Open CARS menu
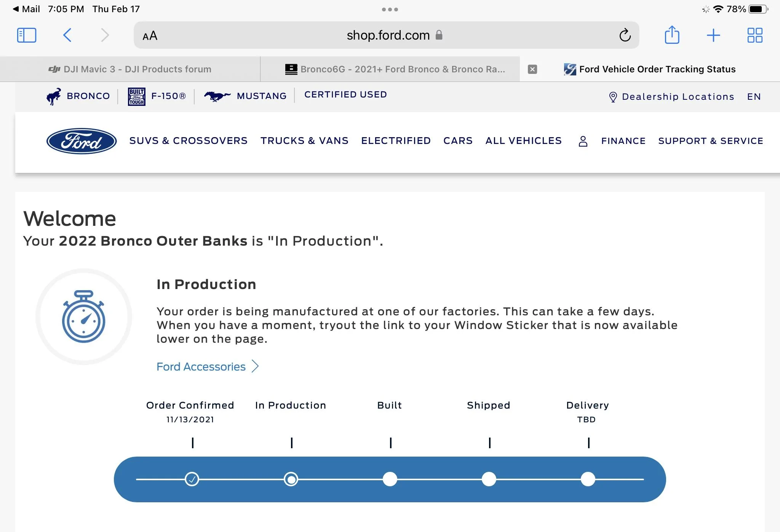This screenshot has width=780, height=532. (458, 141)
